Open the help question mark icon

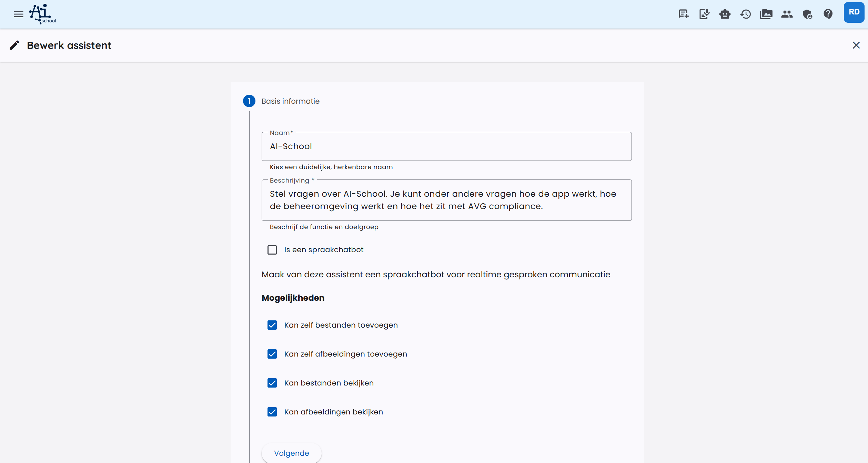[x=828, y=14]
